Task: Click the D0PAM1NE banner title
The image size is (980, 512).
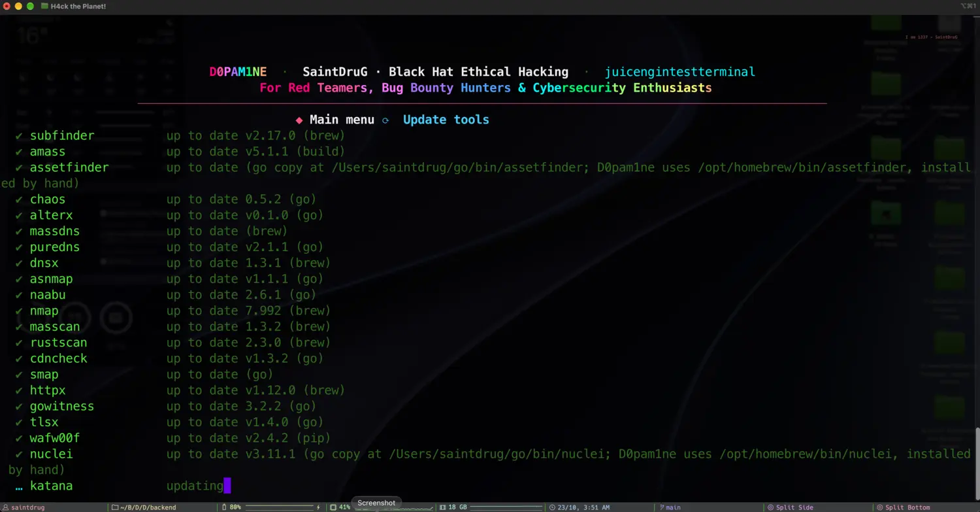Action: point(238,72)
